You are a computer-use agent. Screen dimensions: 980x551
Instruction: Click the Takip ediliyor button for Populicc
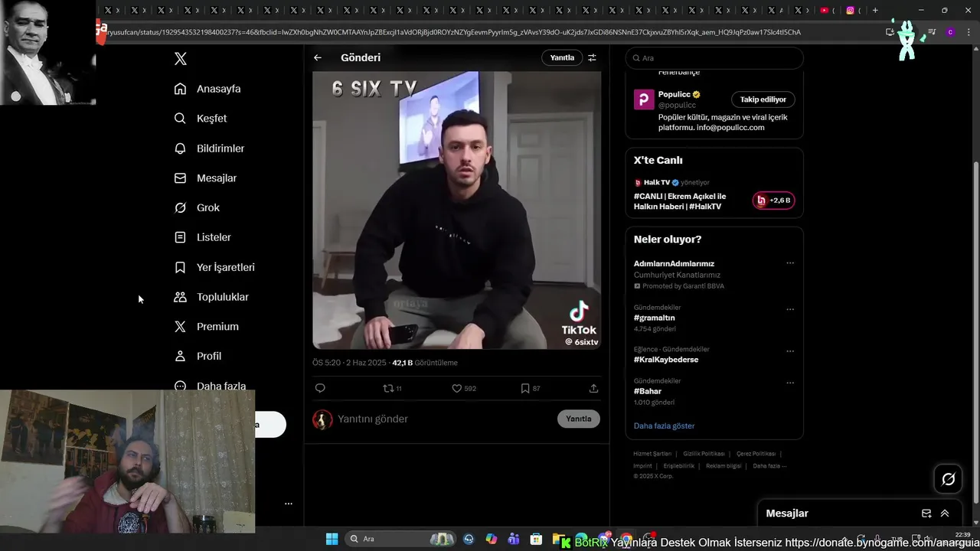(x=763, y=99)
